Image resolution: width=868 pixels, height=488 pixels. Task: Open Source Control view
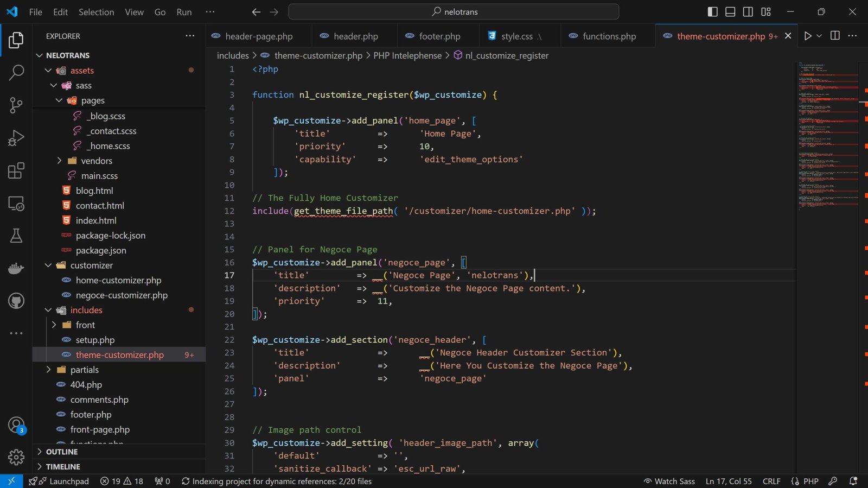16,105
